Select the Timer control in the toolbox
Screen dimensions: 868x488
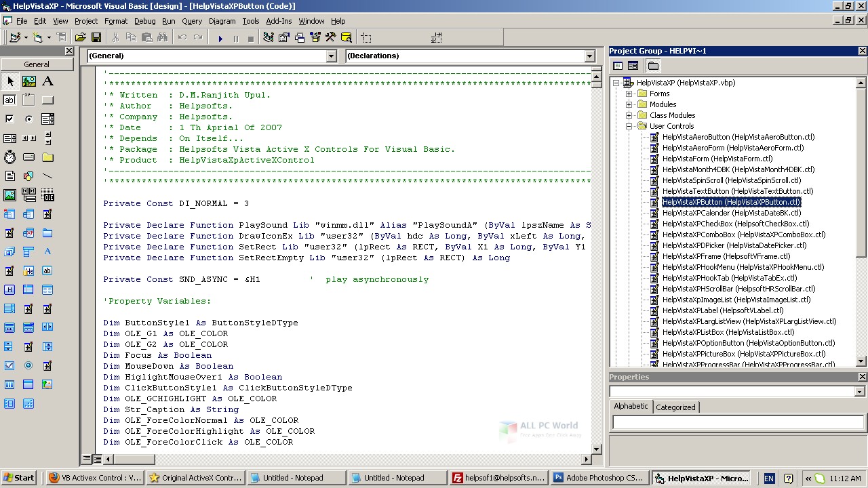click(x=9, y=157)
